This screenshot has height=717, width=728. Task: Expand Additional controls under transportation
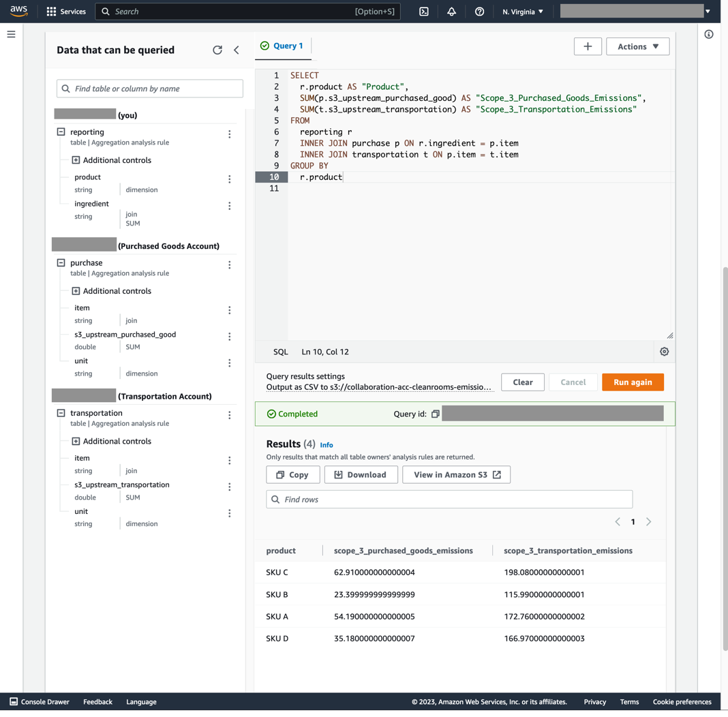76,441
